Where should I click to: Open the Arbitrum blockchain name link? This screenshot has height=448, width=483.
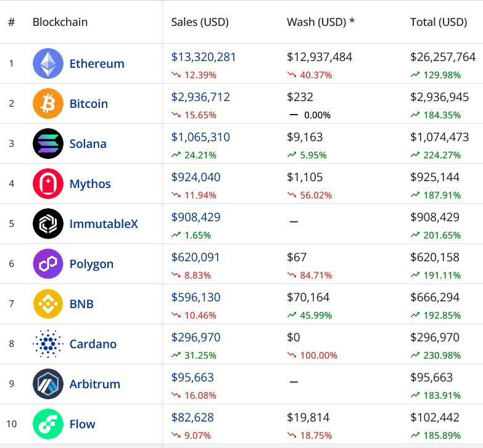click(x=95, y=384)
